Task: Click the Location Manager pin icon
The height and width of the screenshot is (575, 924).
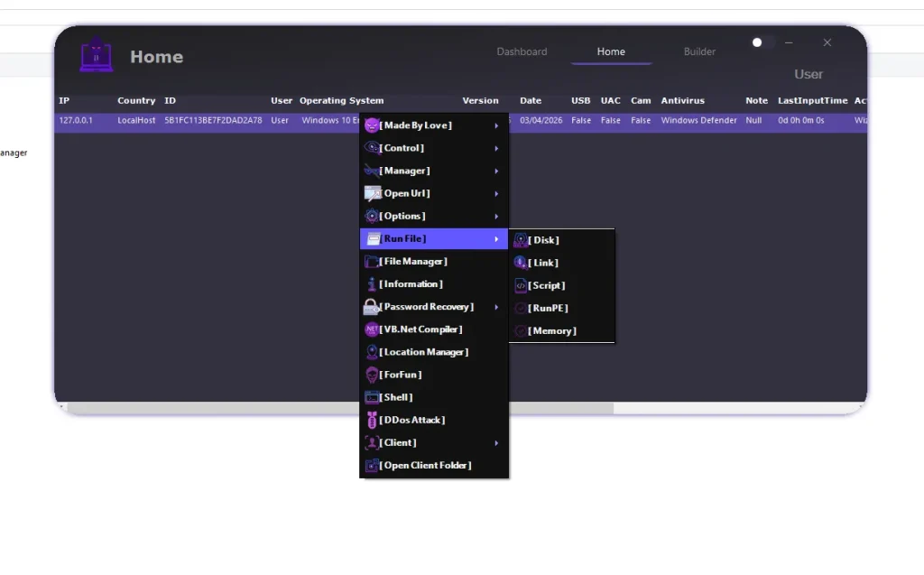Action: pyautogui.click(x=372, y=351)
